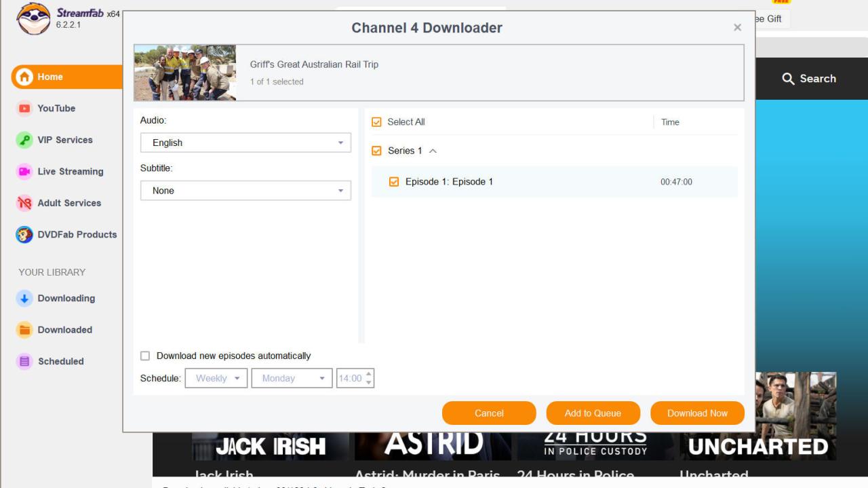Screen dimensions: 868x488
Task: Click the Home icon in sidebar
Action: coord(24,77)
